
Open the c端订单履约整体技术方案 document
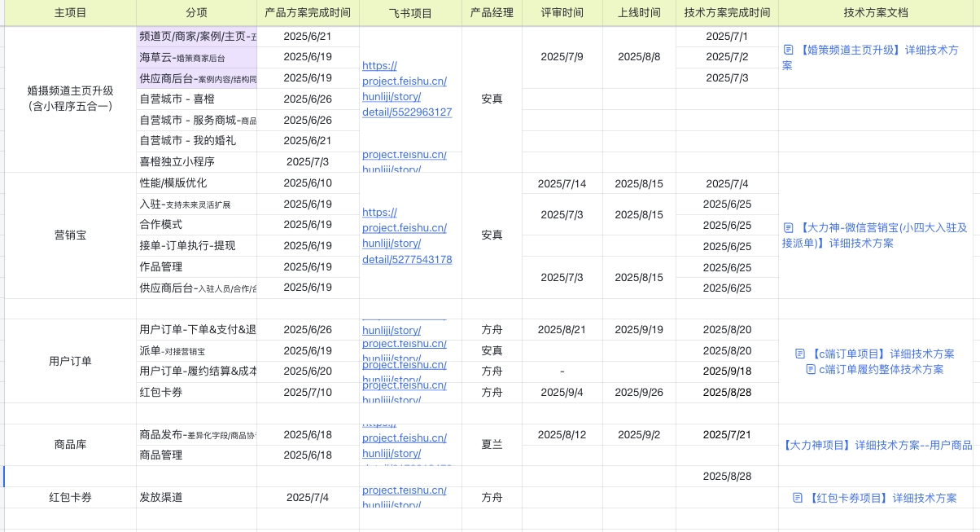tap(881, 369)
